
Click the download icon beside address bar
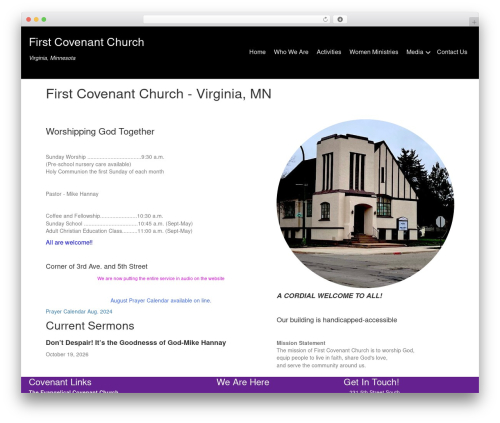tap(340, 19)
